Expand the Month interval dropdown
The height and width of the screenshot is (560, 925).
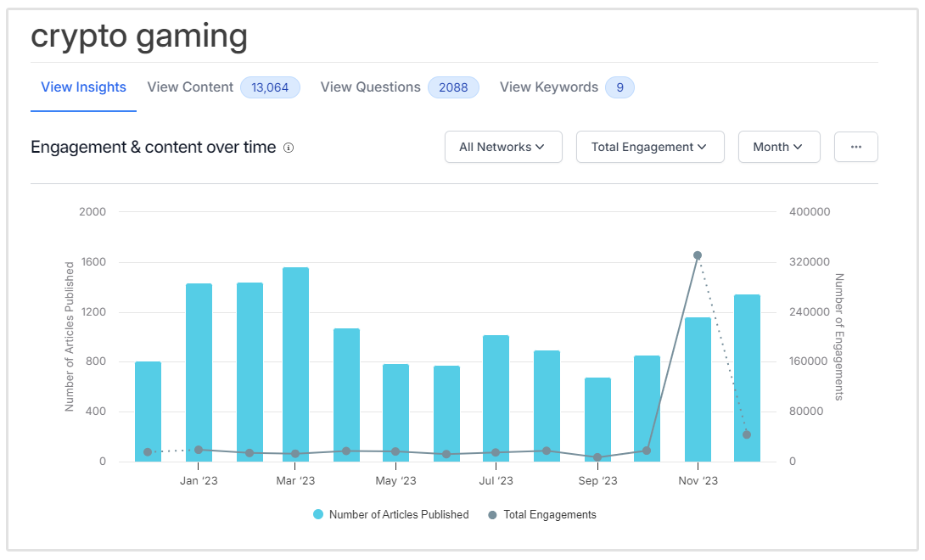(778, 147)
